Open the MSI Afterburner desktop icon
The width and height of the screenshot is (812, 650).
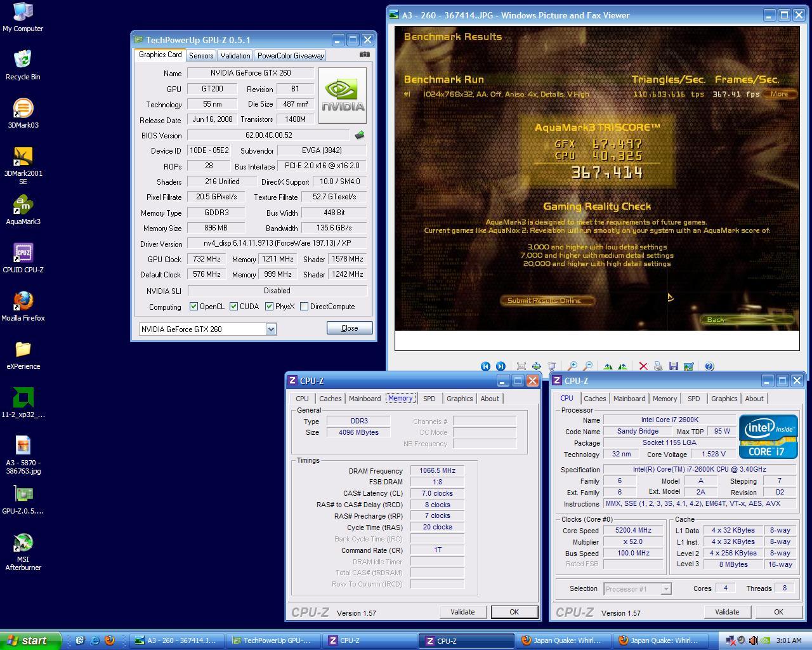pyautogui.click(x=23, y=552)
